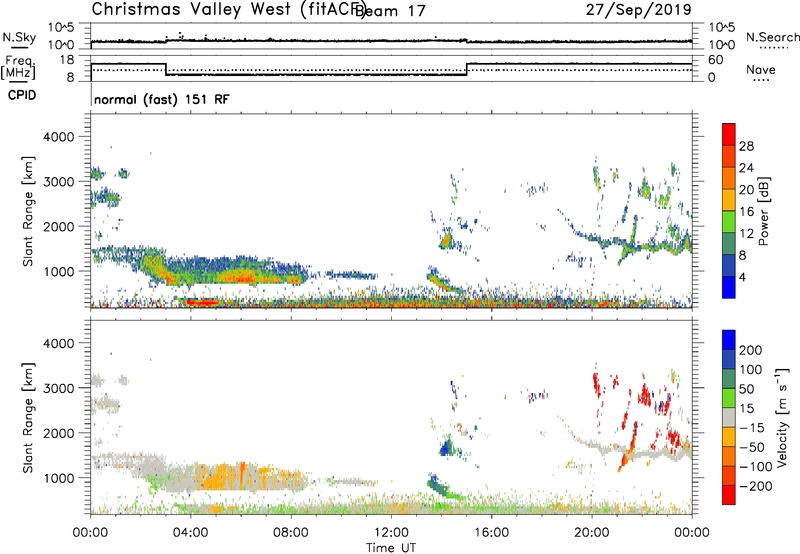The image size is (800, 554).
Task: Click the '16:00' time tick label
Action: pyautogui.click(x=491, y=533)
